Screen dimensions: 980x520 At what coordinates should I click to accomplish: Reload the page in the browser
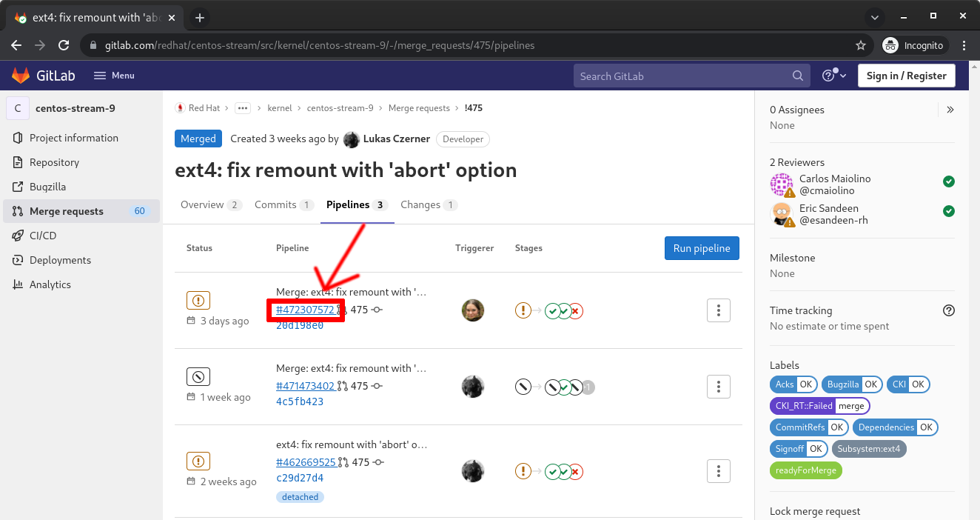64,45
